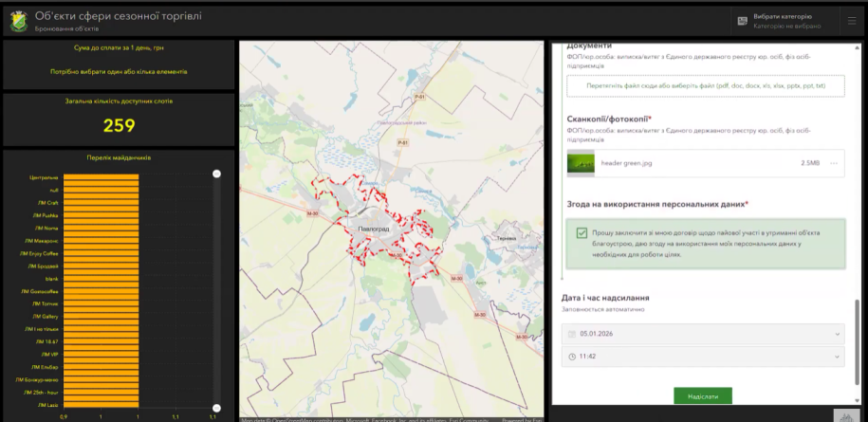
Task: Click the bottom handle of the chart range slider
Action: pos(216,408)
